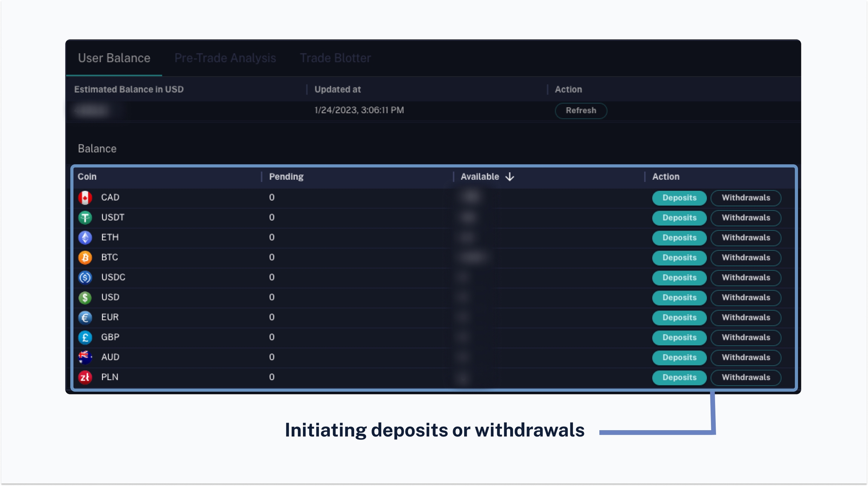Click the Pending column header
Screen dimensions: 868x486
coord(286,177)
